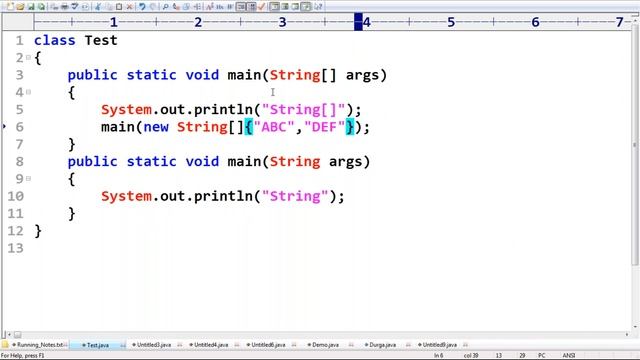
Task: Click the Find in Files icon
Action: pos(187,7)
